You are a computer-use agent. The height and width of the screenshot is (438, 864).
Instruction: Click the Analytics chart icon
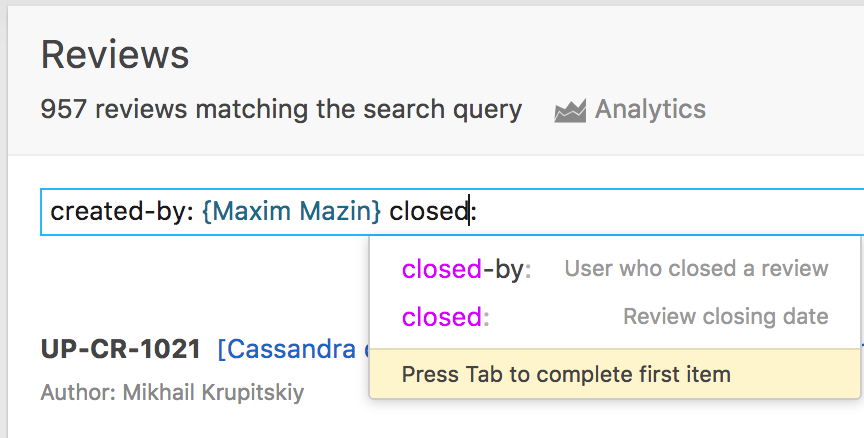pyautogui.click(x=570, y=111)
